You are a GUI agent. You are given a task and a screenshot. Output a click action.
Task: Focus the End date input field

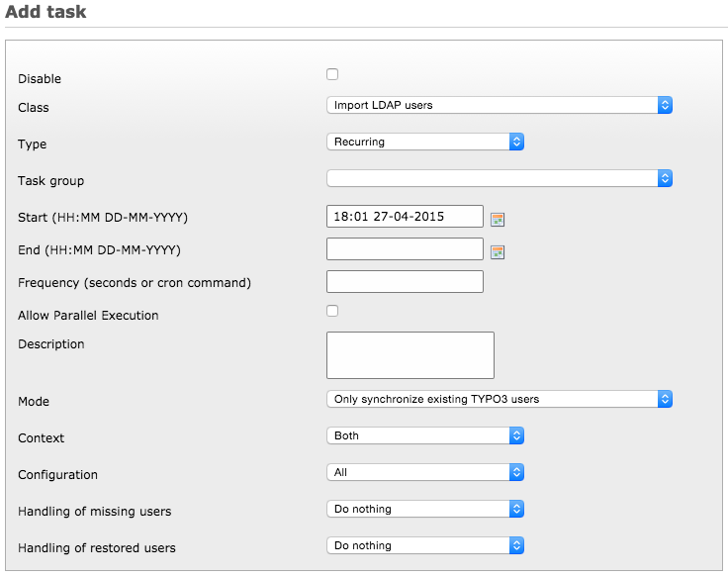click(x=405, y=248)
